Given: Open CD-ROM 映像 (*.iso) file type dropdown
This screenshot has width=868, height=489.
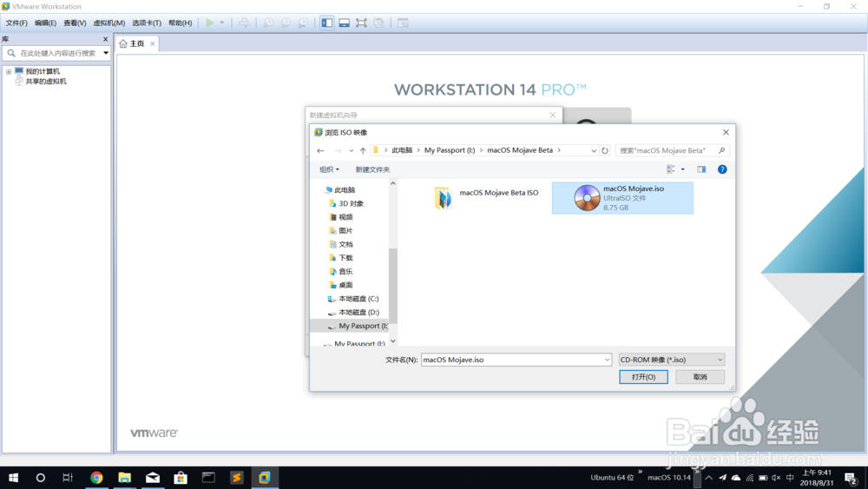Looking at the screenshot, I should tap(671, 360).
